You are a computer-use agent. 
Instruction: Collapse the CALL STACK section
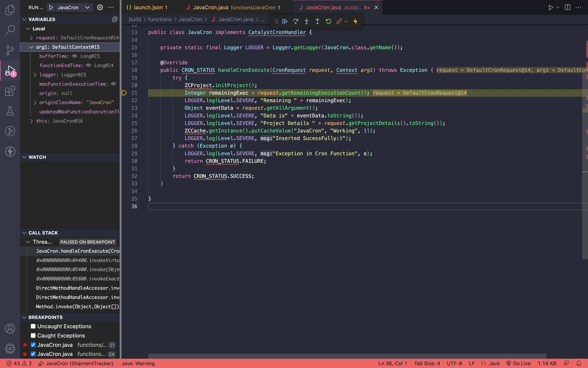click(x=24, y=233)
